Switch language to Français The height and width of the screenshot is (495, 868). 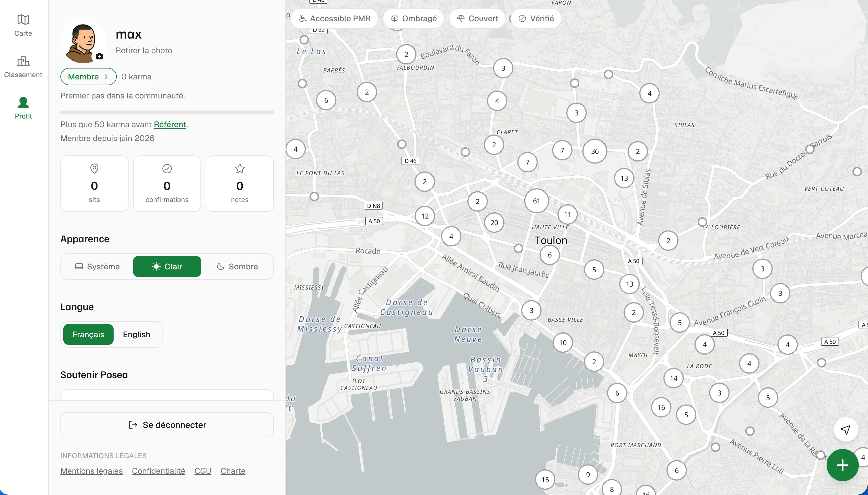(88, 334)
